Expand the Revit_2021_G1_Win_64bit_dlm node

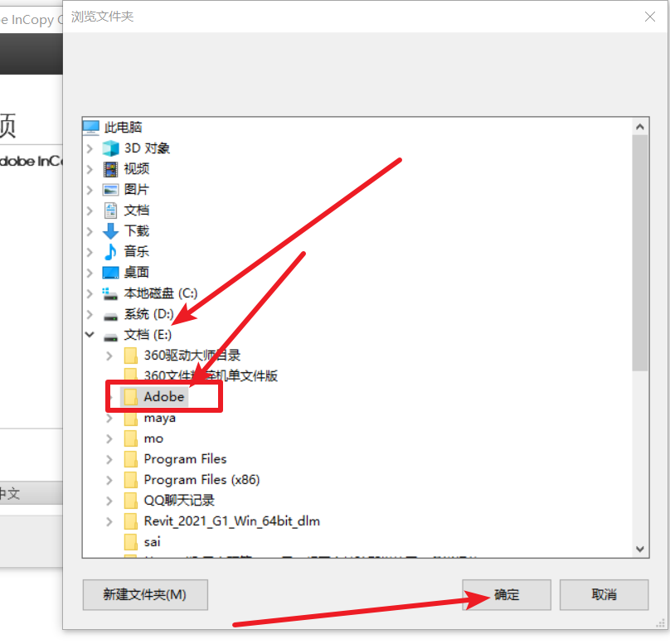tap(109, 521)
